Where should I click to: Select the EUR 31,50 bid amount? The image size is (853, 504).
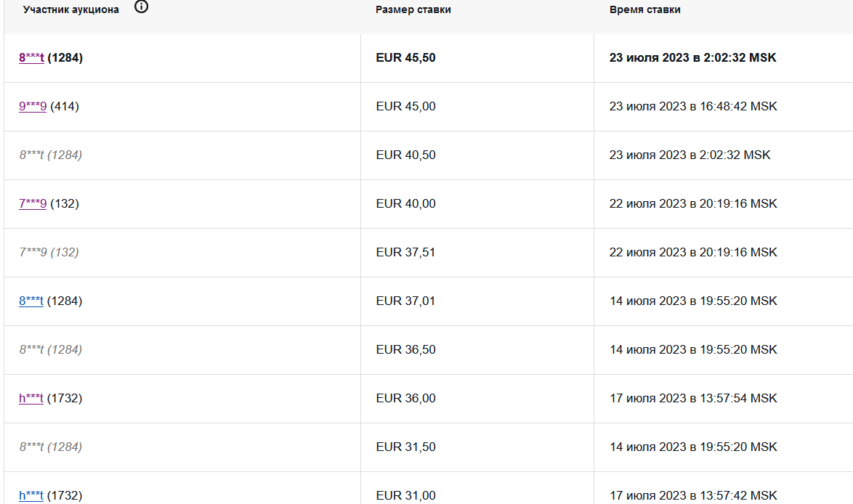pyautogui.click(x=405, y=447)
